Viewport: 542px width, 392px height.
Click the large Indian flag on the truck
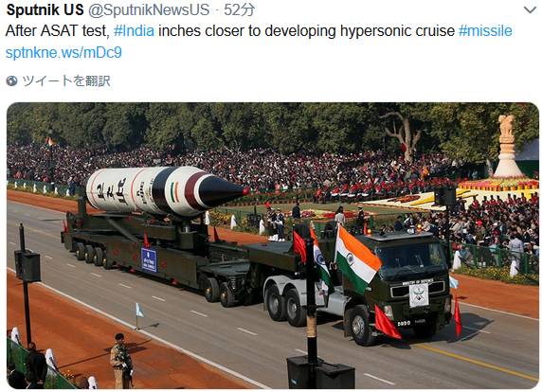pos(358,260)
